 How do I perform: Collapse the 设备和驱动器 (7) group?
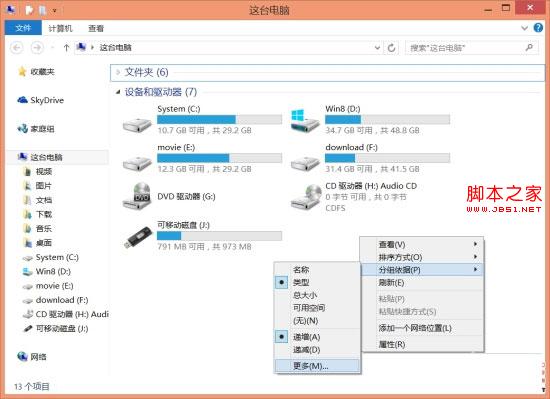point(118,92)
